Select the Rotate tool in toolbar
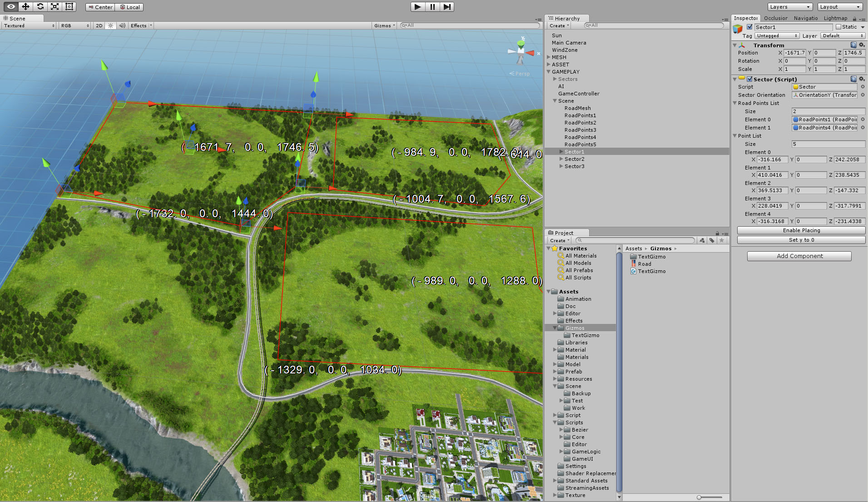This screenshot has height=502, width=868. point(40,6)
